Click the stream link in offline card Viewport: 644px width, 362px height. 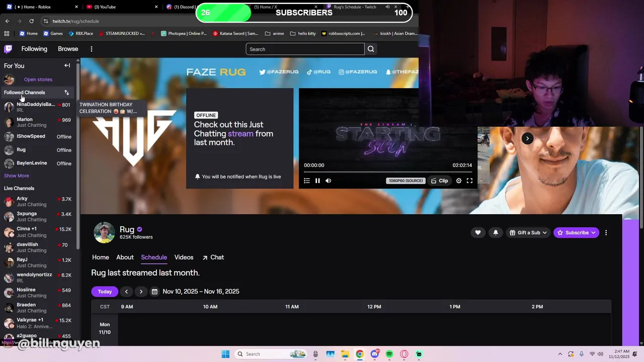click(x=240, y=134)
